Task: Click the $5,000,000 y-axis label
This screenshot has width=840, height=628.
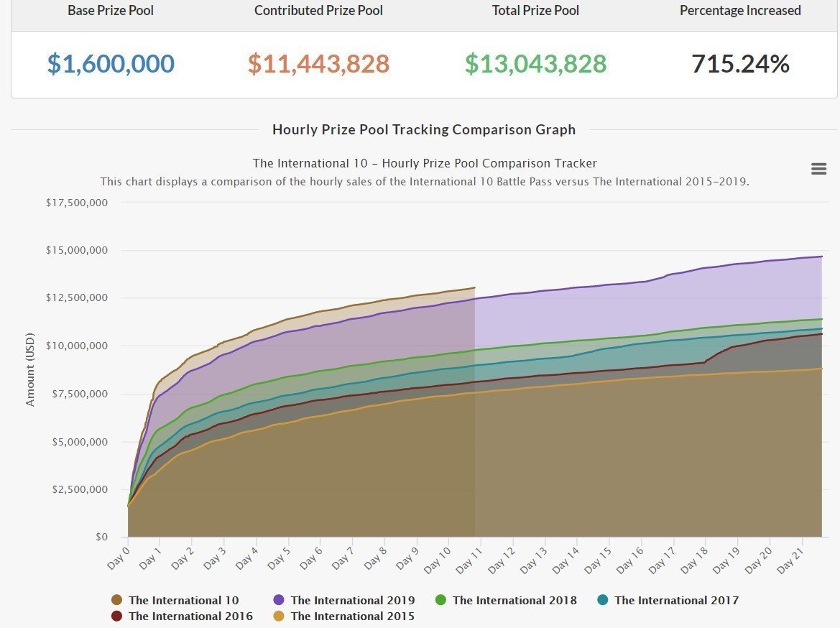Action: [x=80, y=442]
